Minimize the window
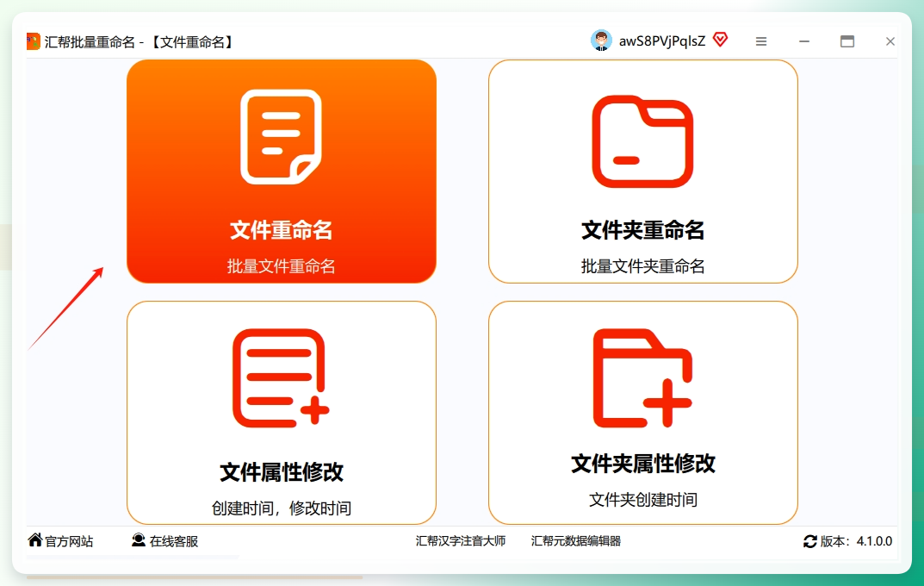 803,41
